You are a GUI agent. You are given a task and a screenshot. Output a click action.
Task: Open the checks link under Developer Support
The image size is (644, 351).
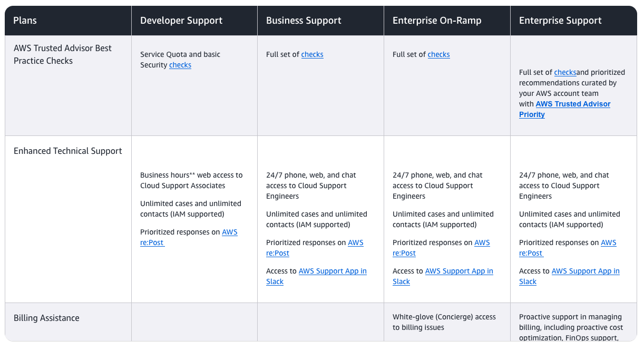(x=180, y=65)
